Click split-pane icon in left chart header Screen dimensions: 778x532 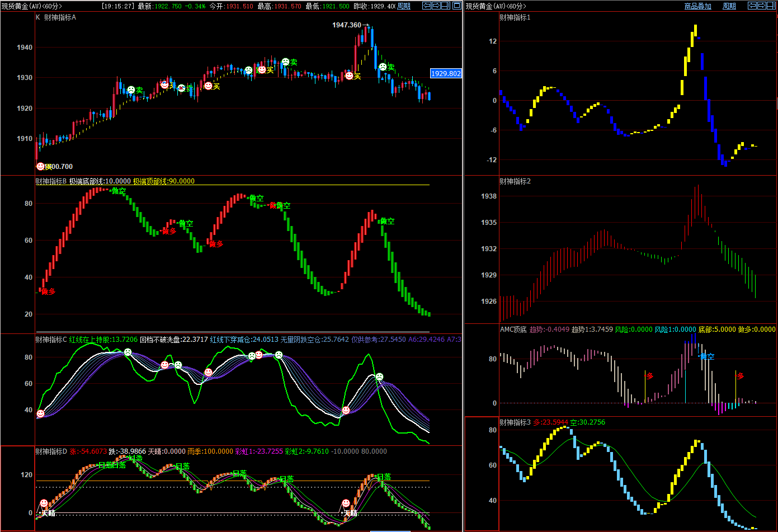(x=445, y=6)
